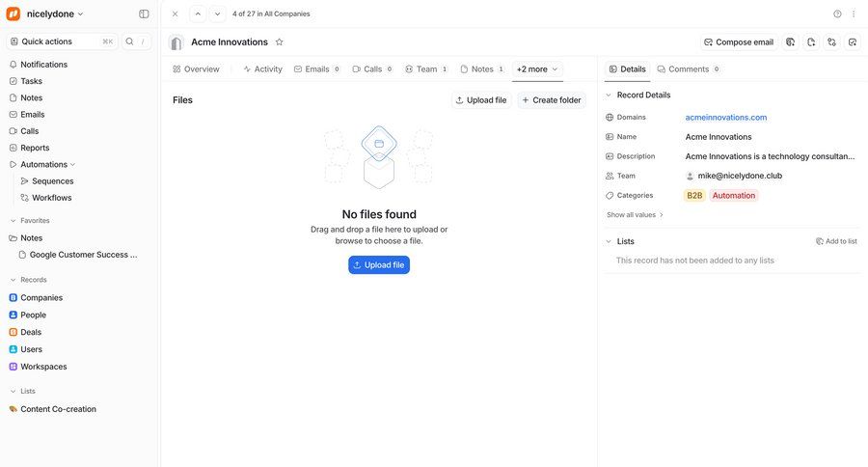The image size is (868, 467).
Task: Click the Acme Innovations company logo
Action: pyautogui.click(x=176, y=42)
